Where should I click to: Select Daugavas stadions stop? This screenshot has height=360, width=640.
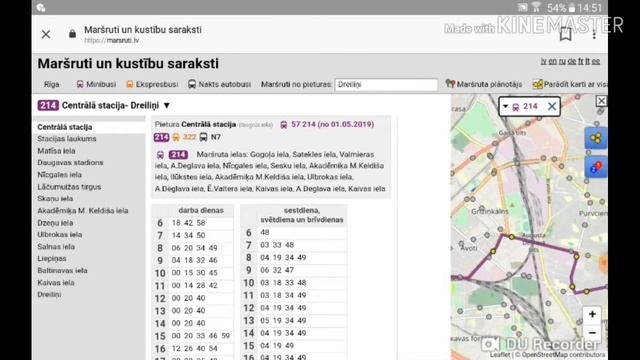pyautogui.click(x=70, y=162)
